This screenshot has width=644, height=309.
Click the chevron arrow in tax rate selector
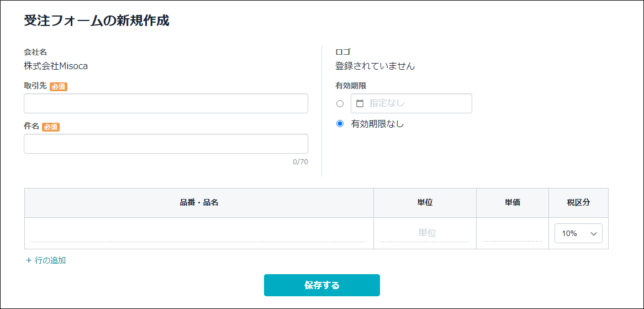594,233
